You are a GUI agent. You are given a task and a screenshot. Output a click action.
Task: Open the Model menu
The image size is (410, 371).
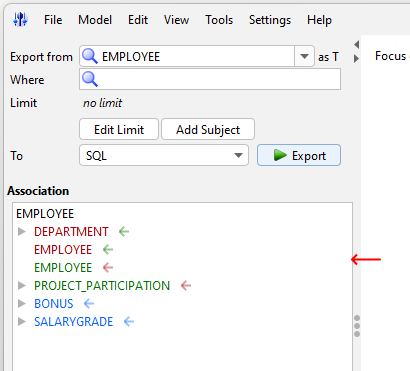[x=95, y=20]
